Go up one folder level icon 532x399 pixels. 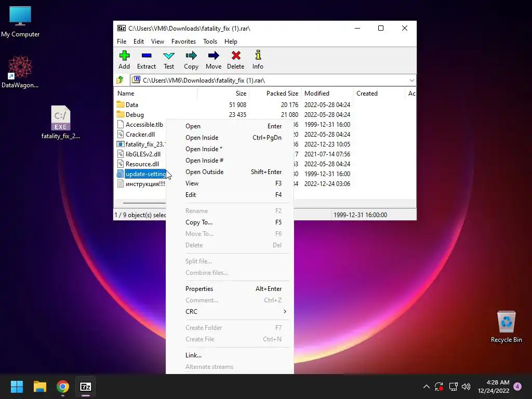tap(120, 80)
